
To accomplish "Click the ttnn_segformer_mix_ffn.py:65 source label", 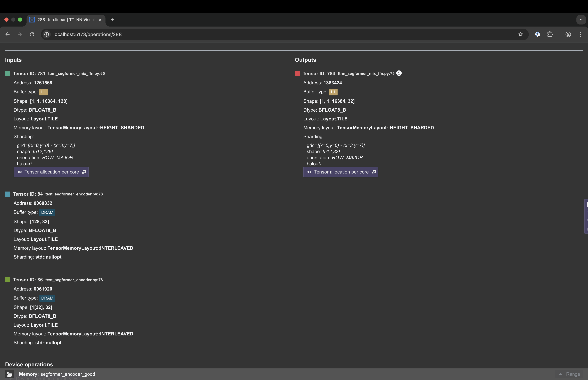I will (76, 73).
